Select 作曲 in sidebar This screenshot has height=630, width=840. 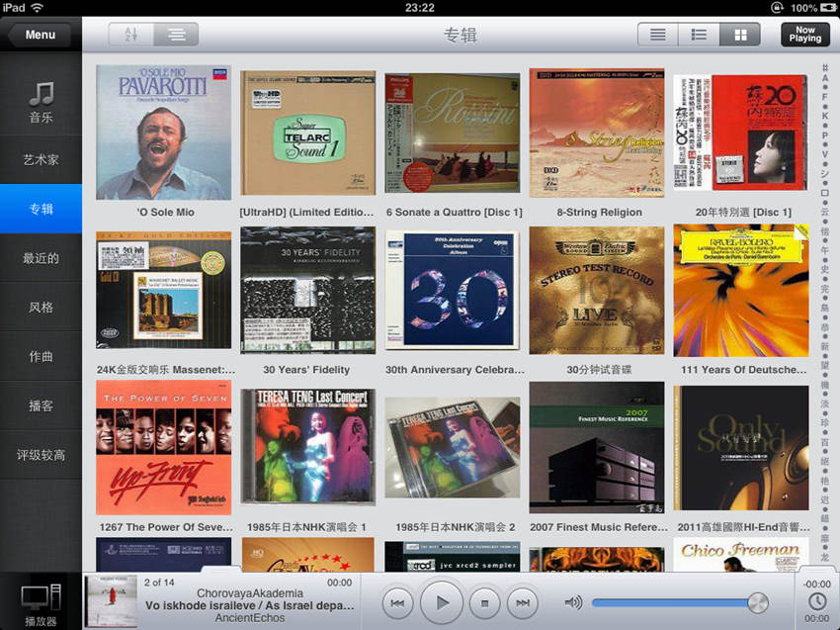coord(41,357)
